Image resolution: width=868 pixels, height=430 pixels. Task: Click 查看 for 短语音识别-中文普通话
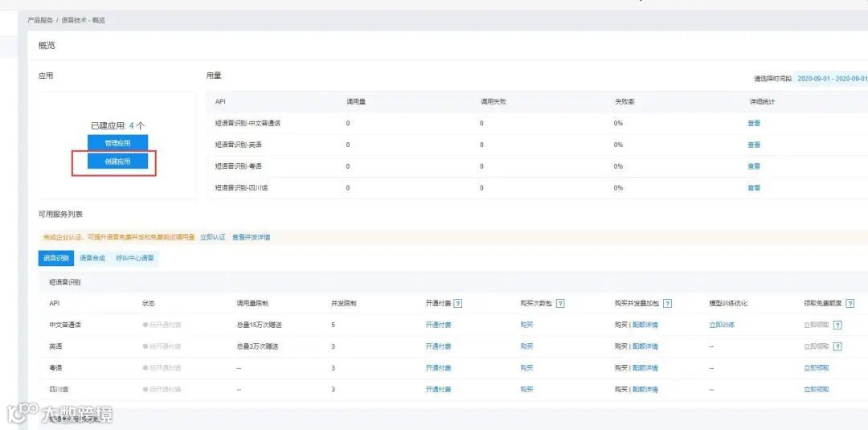click(754, 124)
